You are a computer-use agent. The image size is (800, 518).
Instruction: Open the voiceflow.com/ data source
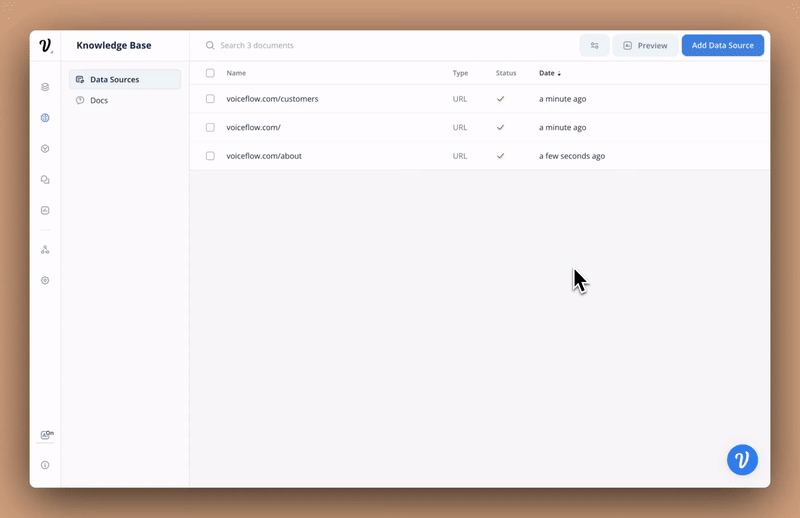(x=254, y=128)
